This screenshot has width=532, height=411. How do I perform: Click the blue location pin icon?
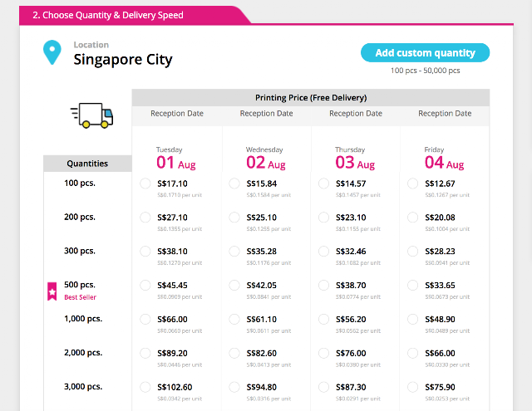52,52
